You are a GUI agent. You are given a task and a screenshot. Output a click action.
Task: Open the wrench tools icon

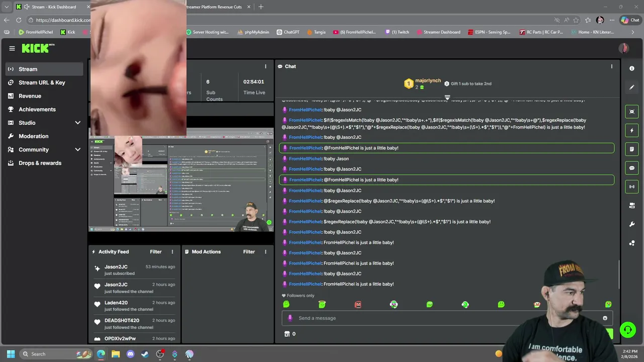point(632,224)
